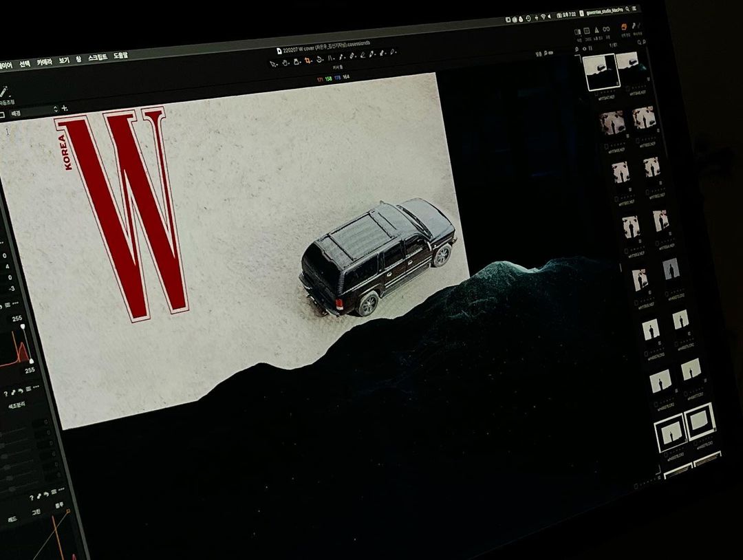The height and width of the screenshot is (560, 743).
Task: Toggle the checkbox beside the 배경 layer
Action: 2,114
